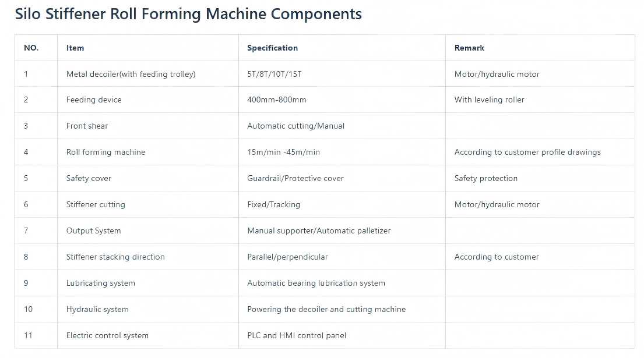
Task: Click the "Metal decoiler(with feeding trolley)" cell
Action: [131, 74]
